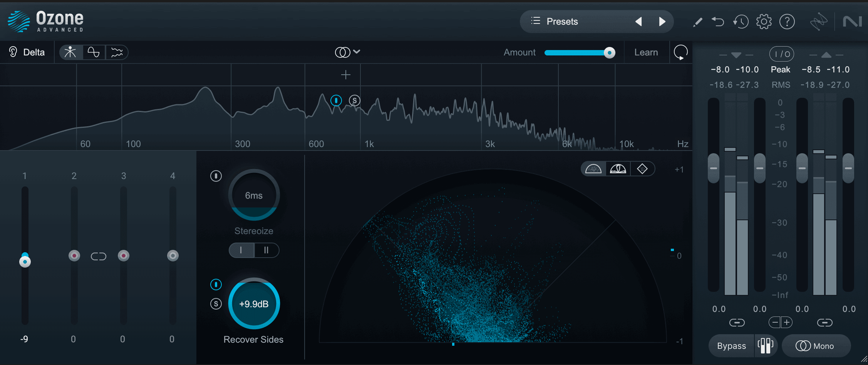Click the pencil edit icon
868x365 pixels.
(697, 22)
